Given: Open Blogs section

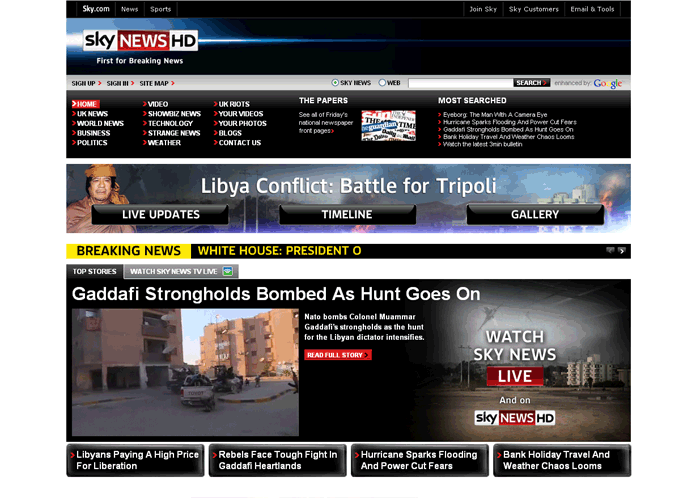Looking at the screenshot, I should pyautogui.click(x=228, y=133).
